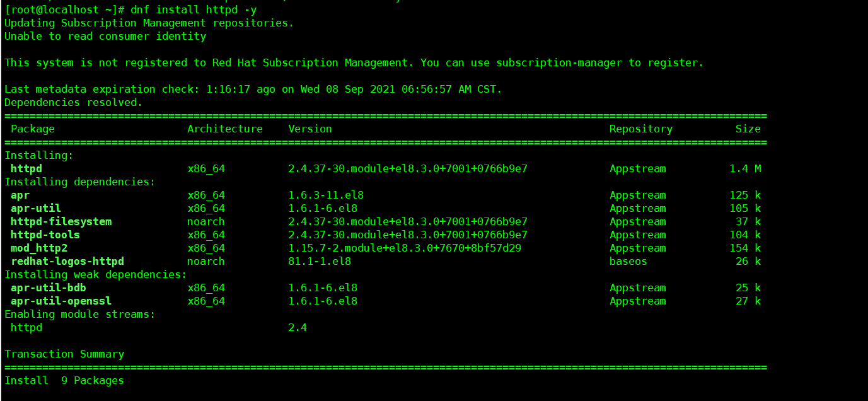Select the bold 'apr-util' package name
Image resolution: width=868 pixels, height=401 pixels.
tap(36, 209)
